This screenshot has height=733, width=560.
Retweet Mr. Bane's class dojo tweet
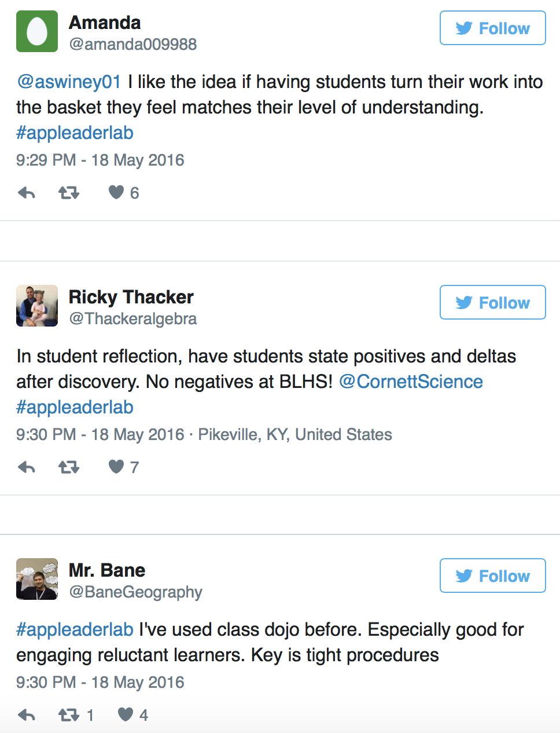click(69, 715)
